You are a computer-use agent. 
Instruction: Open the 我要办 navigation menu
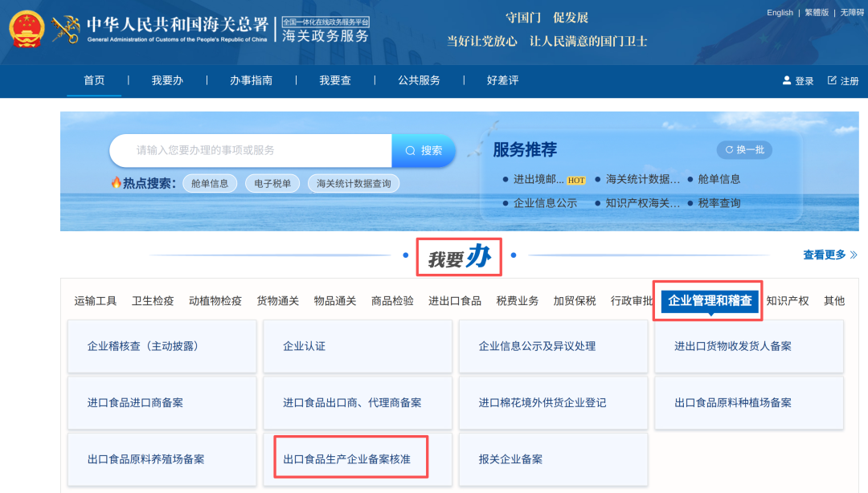click(x=167, y=80)
